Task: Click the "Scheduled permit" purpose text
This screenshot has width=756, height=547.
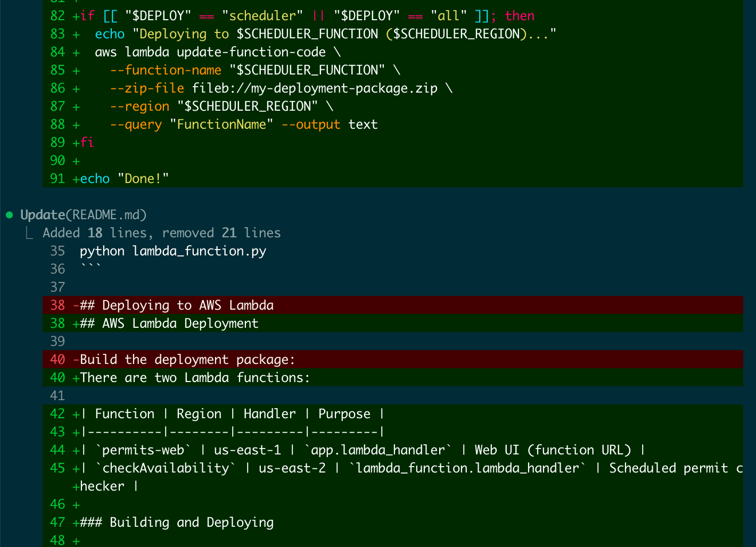Action: tap(669, 468)
